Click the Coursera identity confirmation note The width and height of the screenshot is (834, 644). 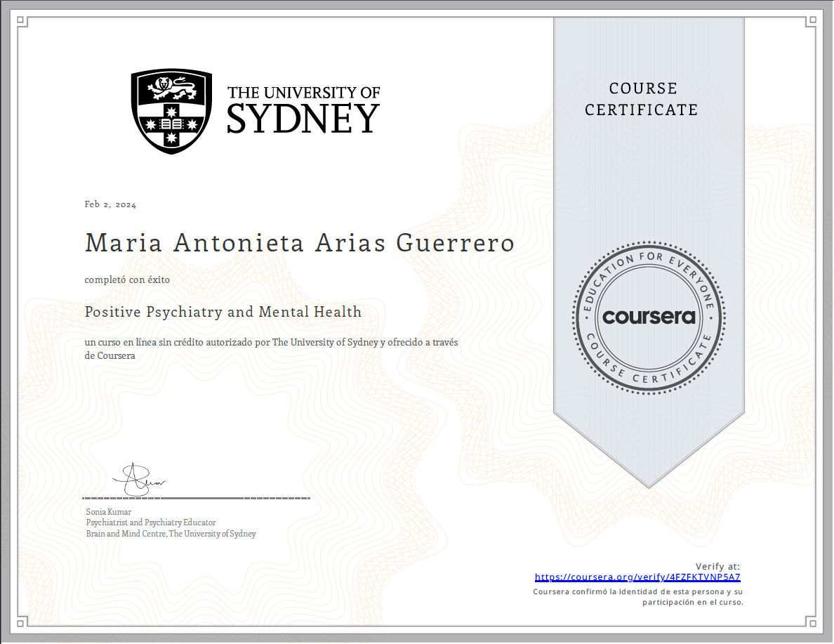[x=637, y=597]
